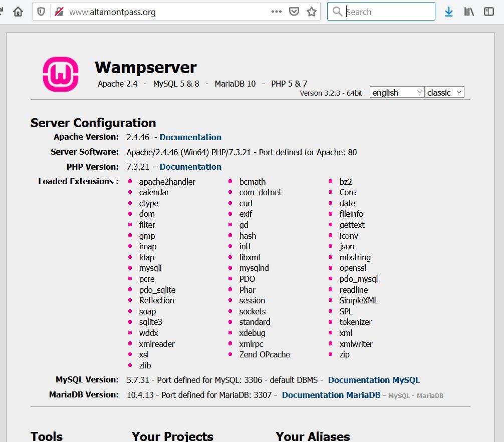Open the tracking protection shield icon
This screenshot has height=442, width=504.
(42, 12)
